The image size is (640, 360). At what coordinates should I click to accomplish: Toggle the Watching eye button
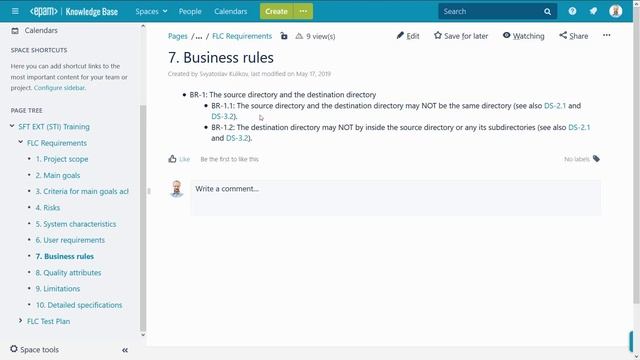point(523,36)
